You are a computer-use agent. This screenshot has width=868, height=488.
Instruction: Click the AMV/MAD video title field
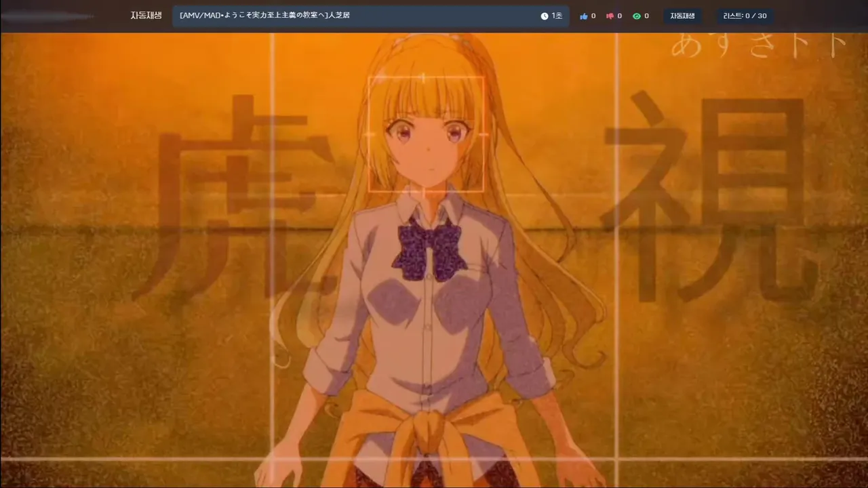coord(371,16)
